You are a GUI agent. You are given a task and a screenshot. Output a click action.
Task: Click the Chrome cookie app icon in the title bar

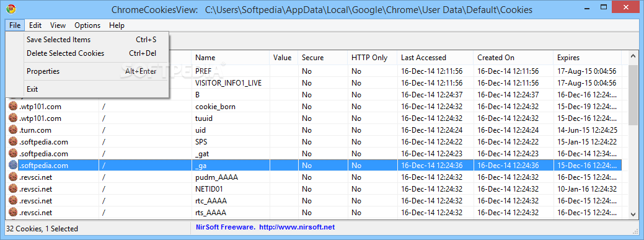[x=11, y=9]
